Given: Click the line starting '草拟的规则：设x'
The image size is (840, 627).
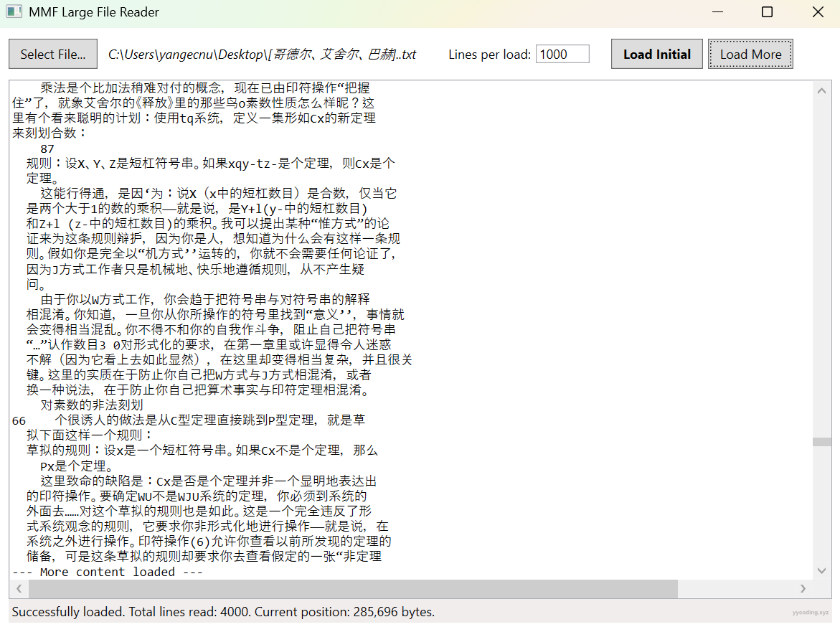Looking at the screenshot, I should click(202, 450).
